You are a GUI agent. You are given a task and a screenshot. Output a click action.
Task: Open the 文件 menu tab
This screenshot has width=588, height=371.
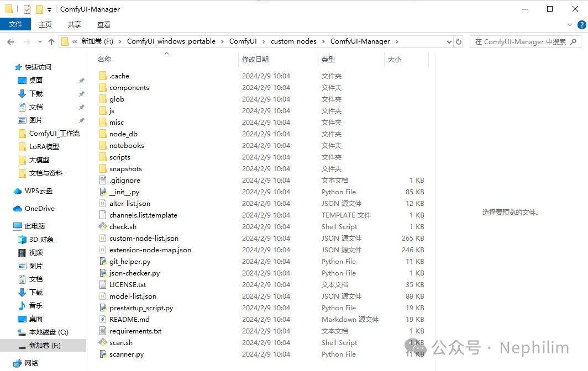pyautogui.click(x=15, y=24)
